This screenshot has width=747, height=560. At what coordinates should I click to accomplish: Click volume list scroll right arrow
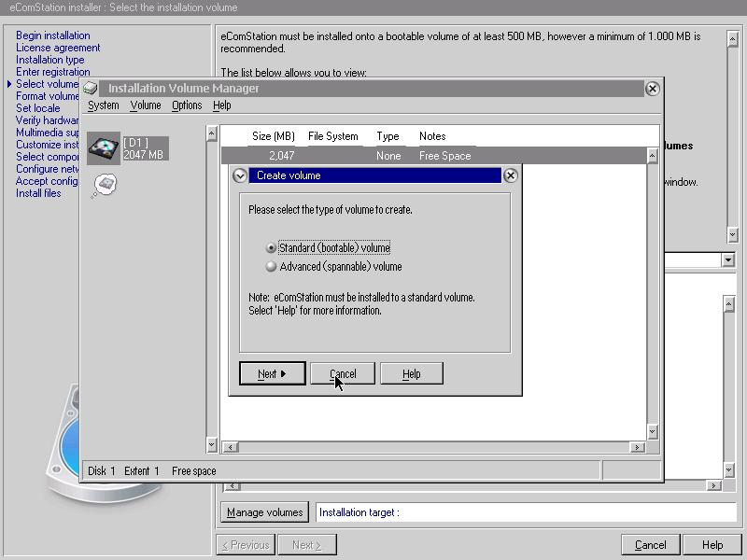[637, 447]
